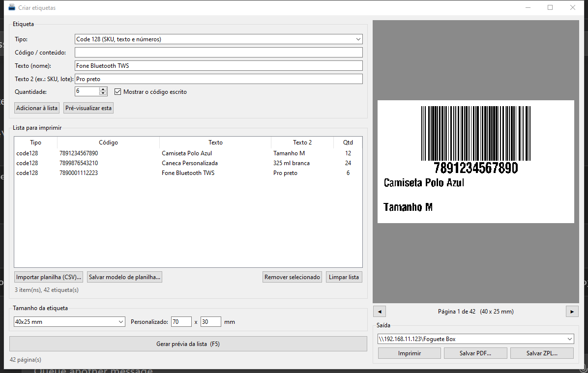Click Pré-visualizar esta button
The width and height of the screenshot is (588, 373).
pos(88,108)
